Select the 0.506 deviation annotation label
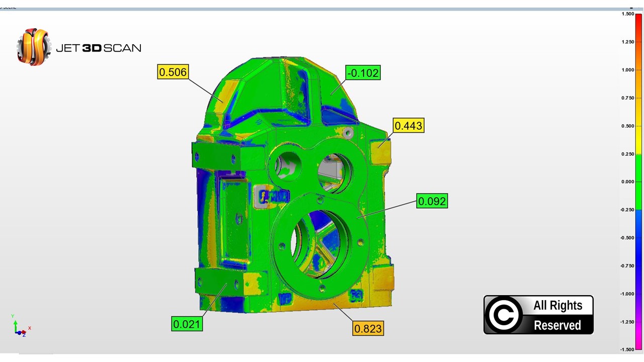Screen dimensions: 644x362 [173, 72]
